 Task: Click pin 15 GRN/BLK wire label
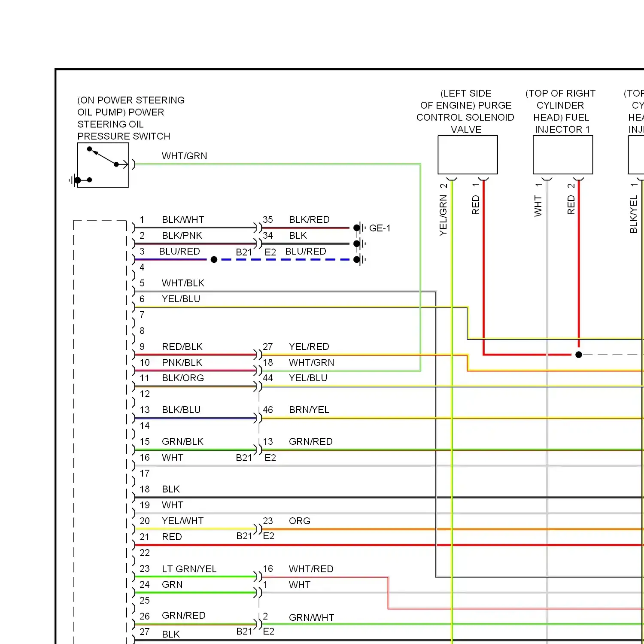pyautogui.click(x=182, y=442)
